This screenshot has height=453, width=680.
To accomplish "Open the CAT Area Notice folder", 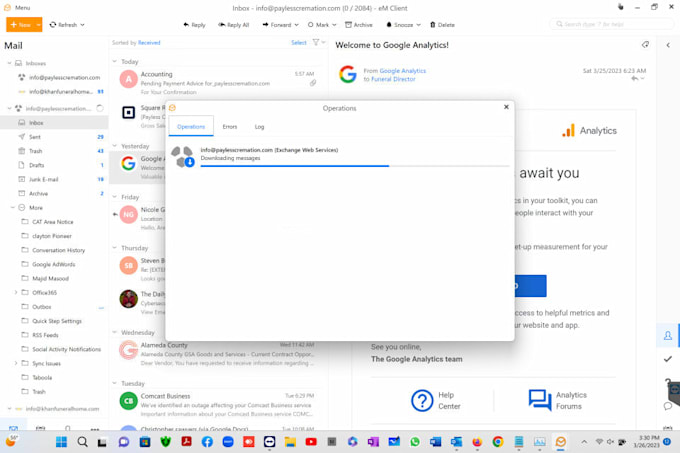I will point(52,222).
